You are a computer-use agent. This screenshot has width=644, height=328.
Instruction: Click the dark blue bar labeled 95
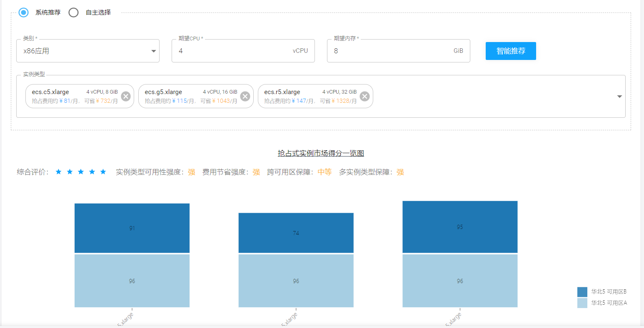click(460, 227)
